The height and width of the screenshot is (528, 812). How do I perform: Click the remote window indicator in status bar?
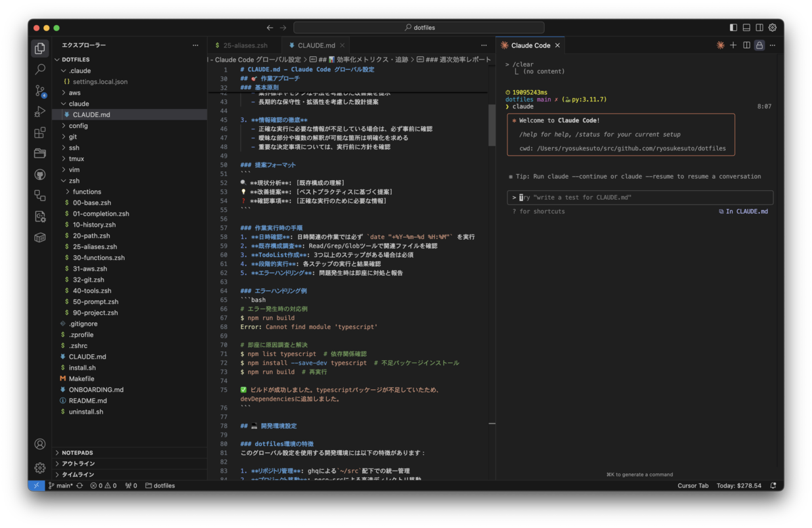pyautogui.click(x=37, y=485)
